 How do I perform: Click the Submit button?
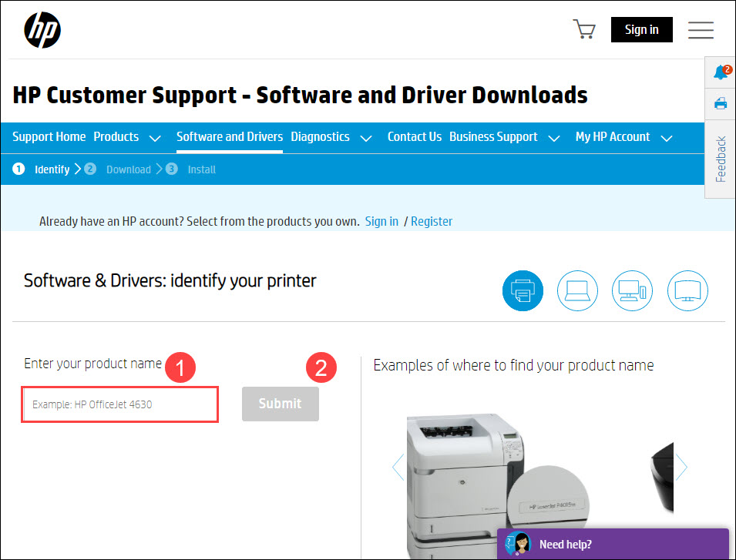[x=281, y=404]
